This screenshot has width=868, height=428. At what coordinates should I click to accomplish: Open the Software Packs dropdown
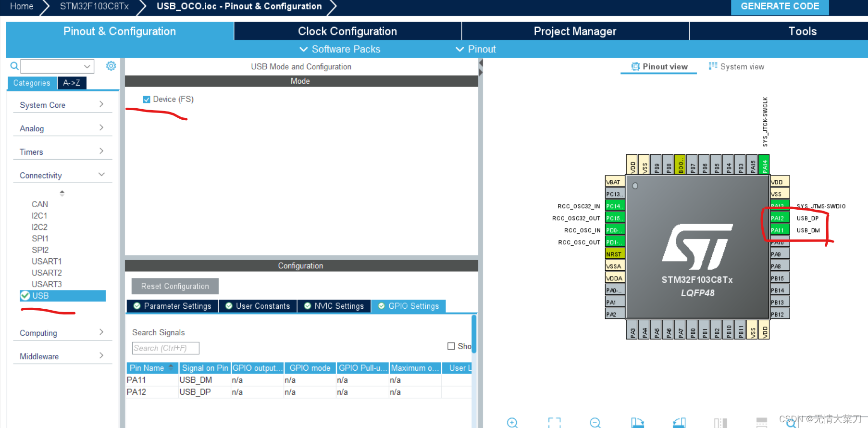tap(340, 49)
